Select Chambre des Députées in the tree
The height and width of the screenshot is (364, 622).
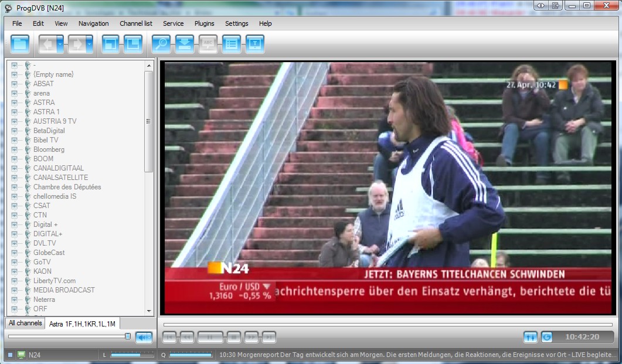pos(67,187)
